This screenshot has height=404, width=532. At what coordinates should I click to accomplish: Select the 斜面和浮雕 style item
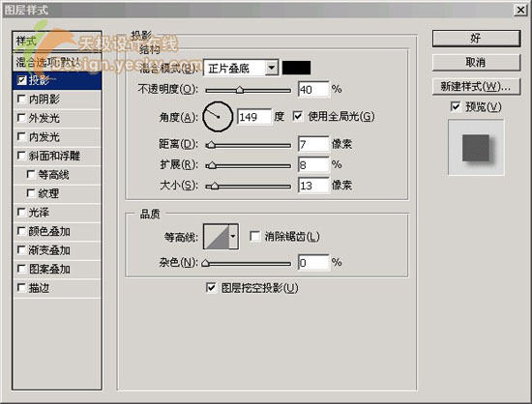[x=57, y=156]
